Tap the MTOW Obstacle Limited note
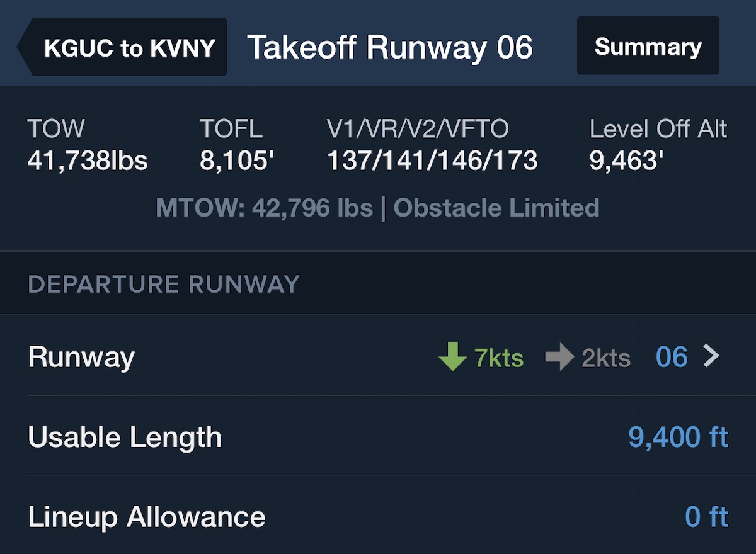The height and width of the screenshot is (554, 756). tap(377, 208)
